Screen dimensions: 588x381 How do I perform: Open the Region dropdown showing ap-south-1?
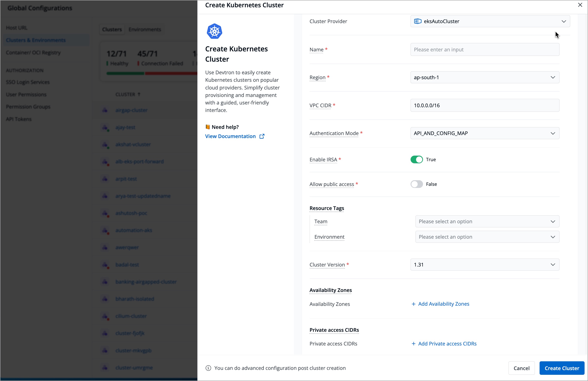[484, 77]
